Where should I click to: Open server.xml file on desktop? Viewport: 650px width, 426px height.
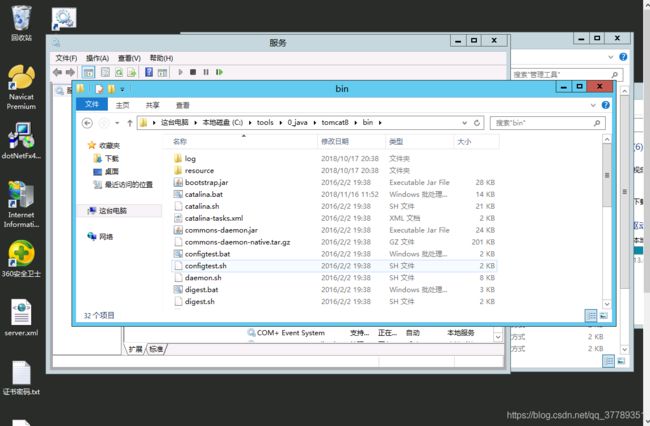click(21, 317)
